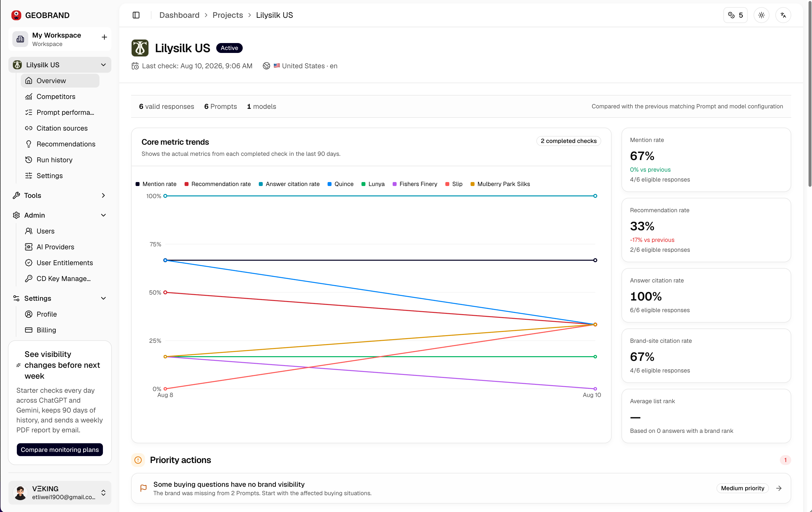
Task: Click the flag icon on the priority action
Action: tap(143, 488)
